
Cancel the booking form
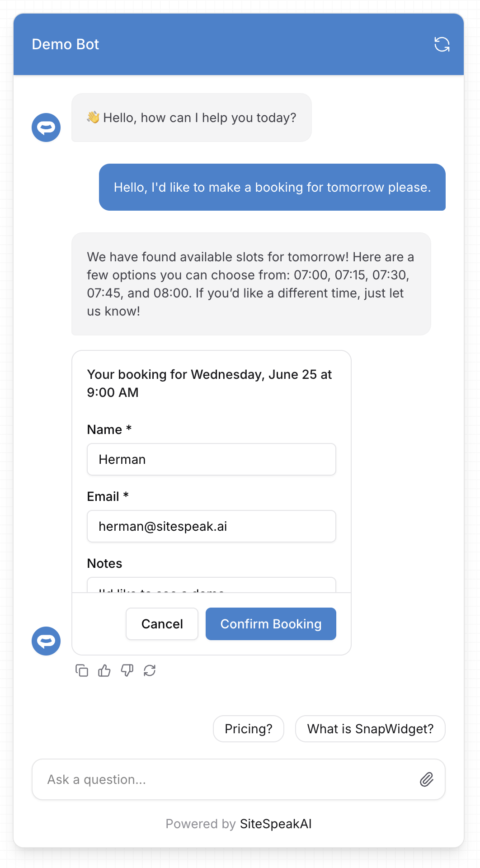pyautogui.click(x=162, y=624)
